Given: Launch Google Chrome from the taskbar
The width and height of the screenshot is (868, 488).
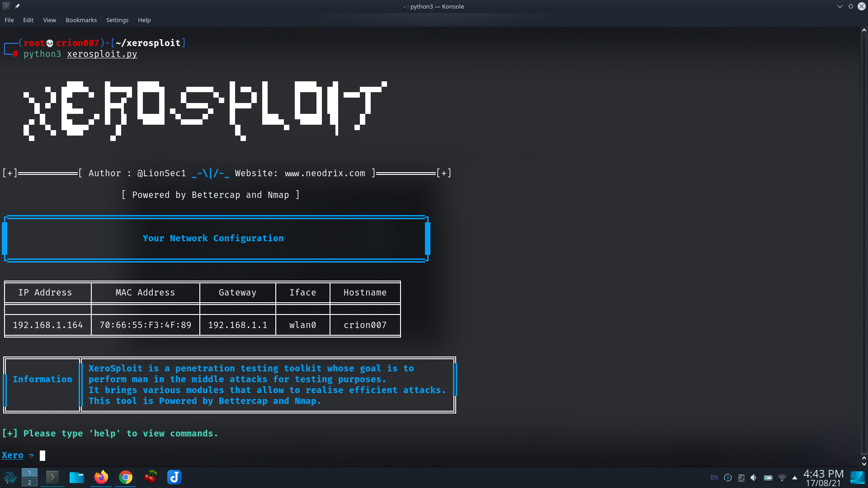Looking at the screenshot, I should tap(126, 477).
